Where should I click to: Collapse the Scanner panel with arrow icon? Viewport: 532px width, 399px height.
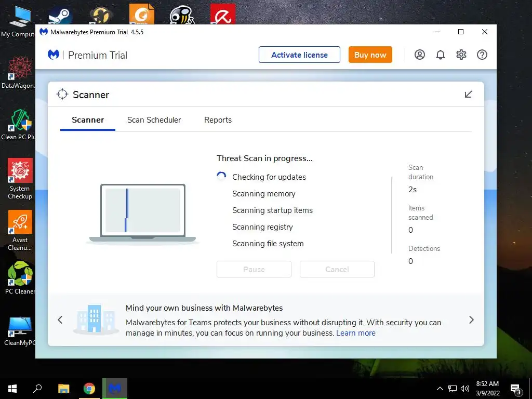(x=468, y=95)
